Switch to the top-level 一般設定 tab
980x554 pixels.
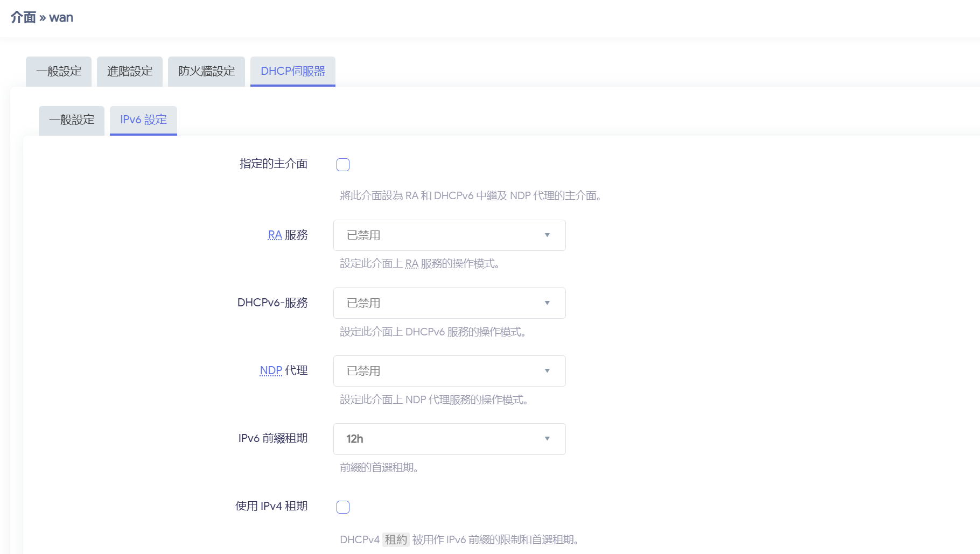click(59, 71)
